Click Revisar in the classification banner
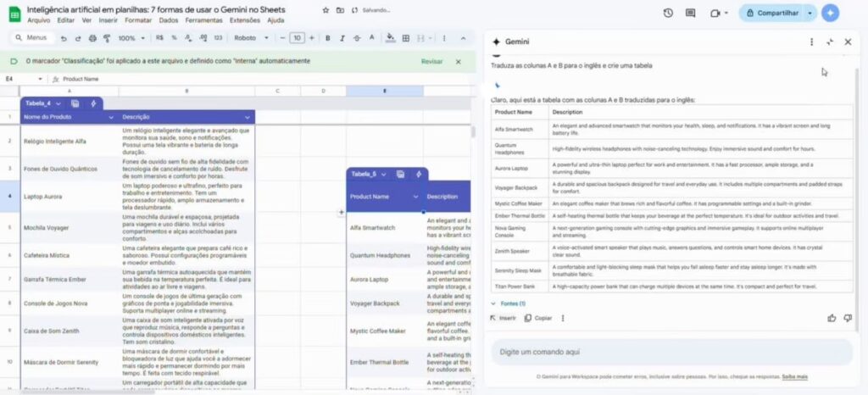The image size is (868, 395). click(x=431, y=61)
